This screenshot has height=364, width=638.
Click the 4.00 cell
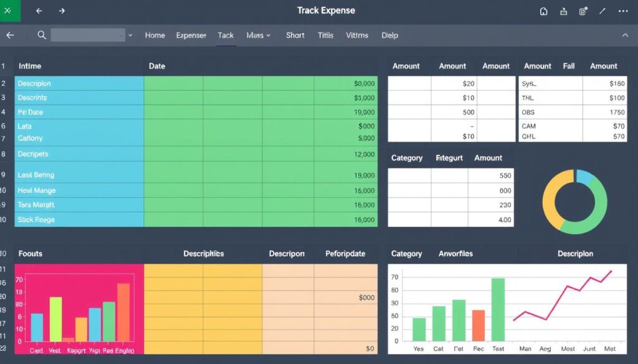(491, 220)
